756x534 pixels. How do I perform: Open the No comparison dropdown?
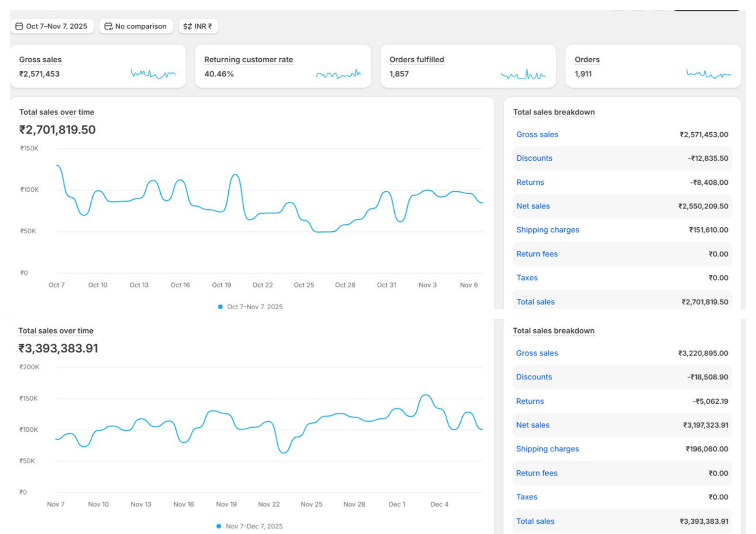[x=140, y=26]
